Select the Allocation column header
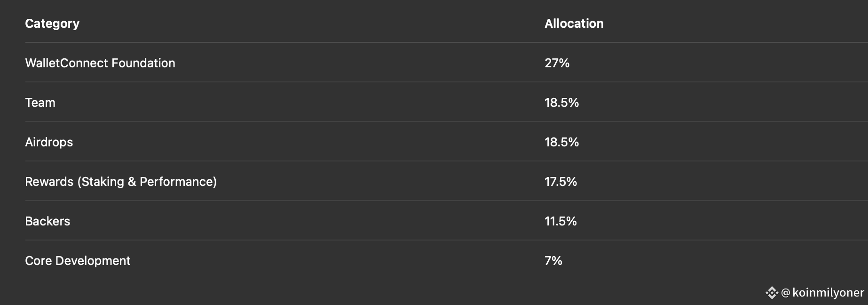Viewport: 868px width, 305px height. 574,24
